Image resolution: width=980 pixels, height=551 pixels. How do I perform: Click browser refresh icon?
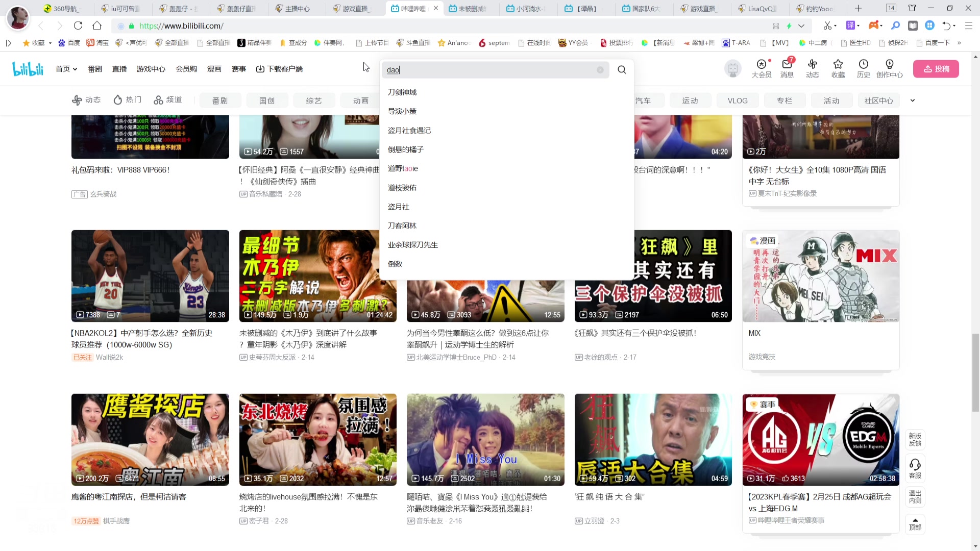(78, 26)
